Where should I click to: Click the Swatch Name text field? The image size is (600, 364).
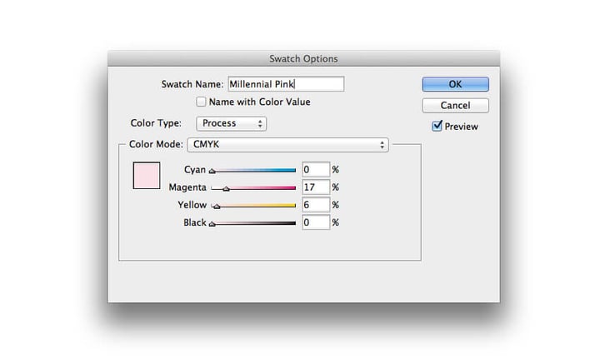(x=285, y=84)
